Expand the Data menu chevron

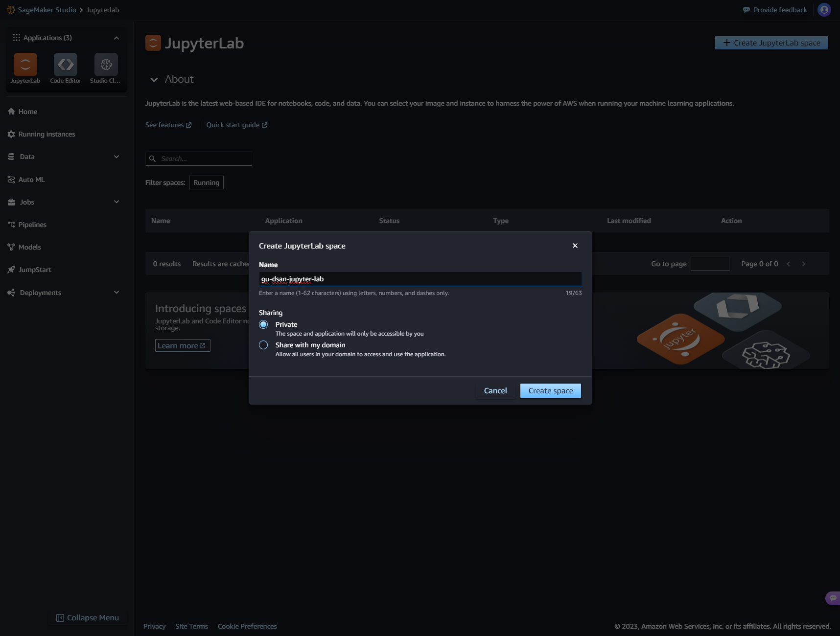click(x=117, y=157)
